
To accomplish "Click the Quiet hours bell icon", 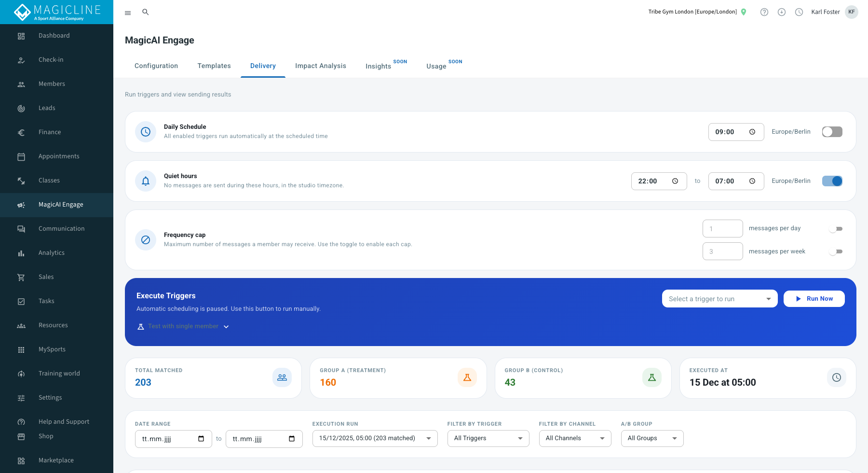I will (146, 181).
